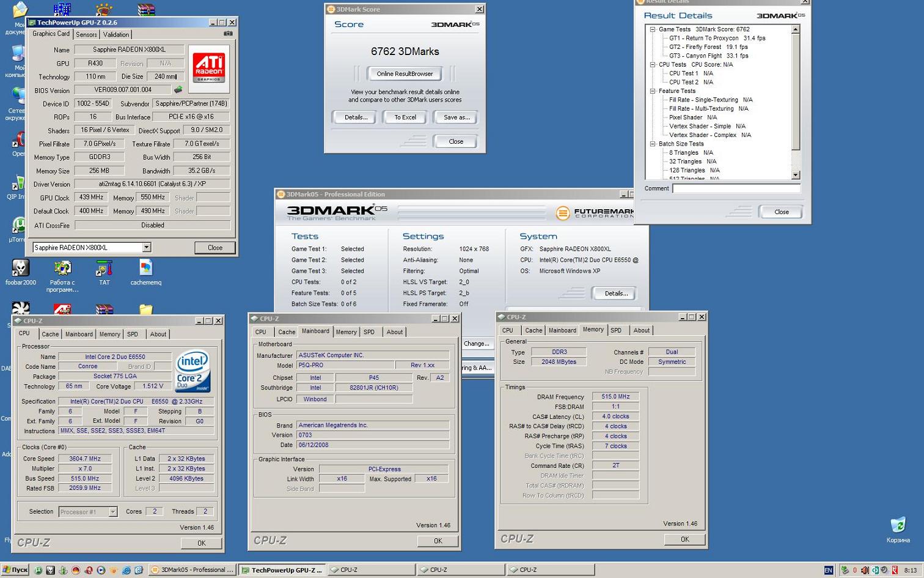The image size is (924, 578).
Task: Click the GPU-Z screenshot camera icon
Action: click(228, 34)
